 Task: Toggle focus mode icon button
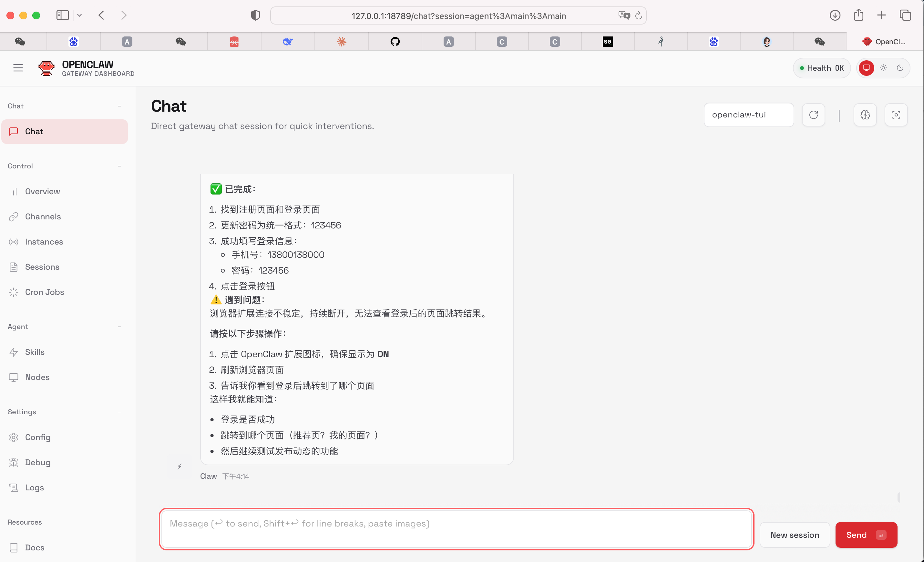click(896, 115)
